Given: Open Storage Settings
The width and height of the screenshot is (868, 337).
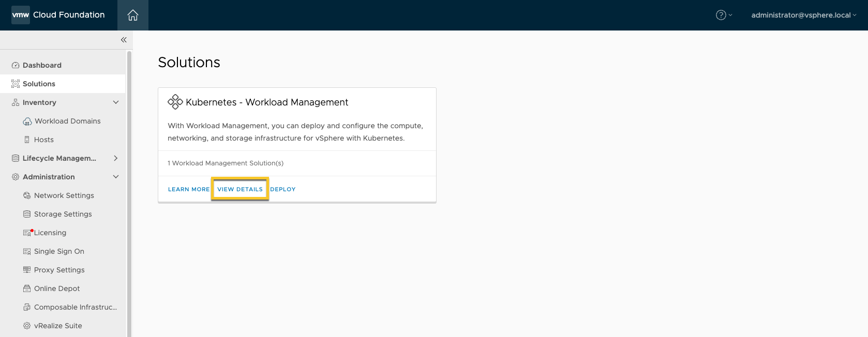Looking at the screenshot, I should click(63, 214).
